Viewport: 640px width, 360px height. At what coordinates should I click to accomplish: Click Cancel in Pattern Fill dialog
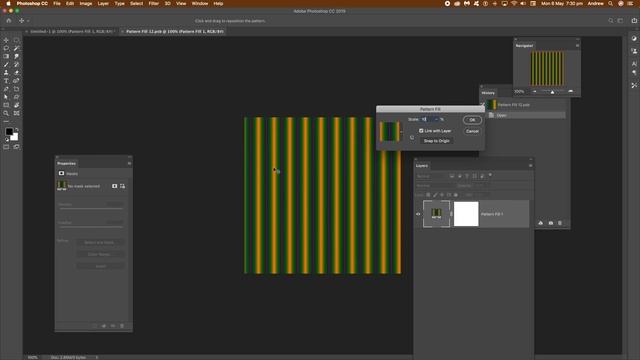pos(472,131)
